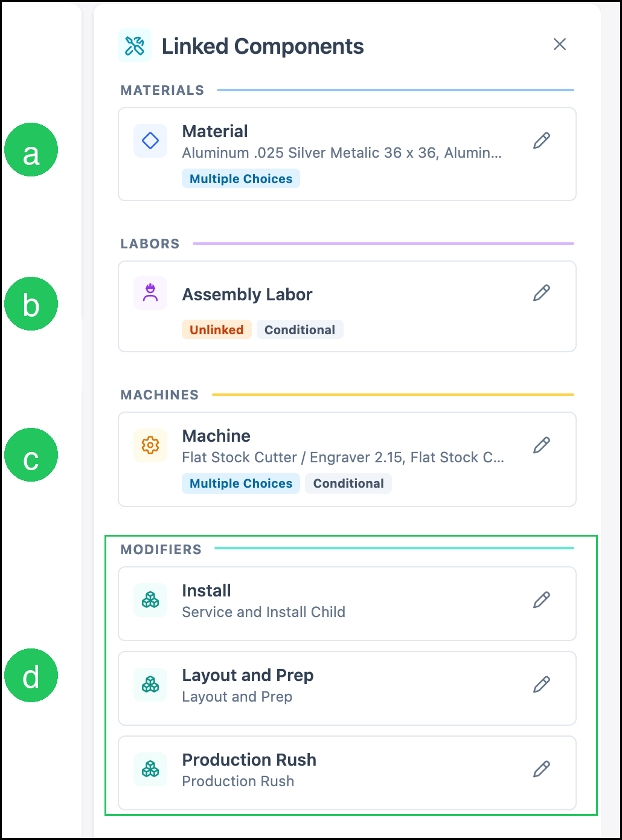Close the Linked Components panel
The width and height of the screenshot is (622, 840).
click(x=560, y=44)
